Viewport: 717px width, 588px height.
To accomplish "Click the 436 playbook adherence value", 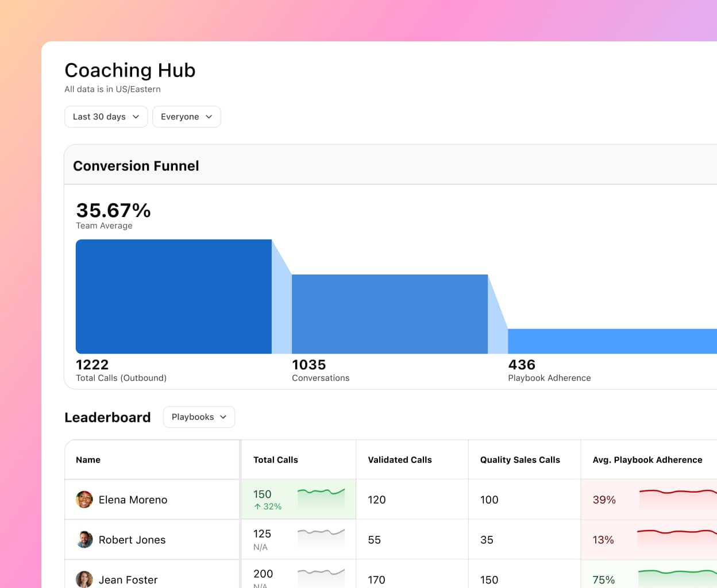I will [x=522, y=365].
